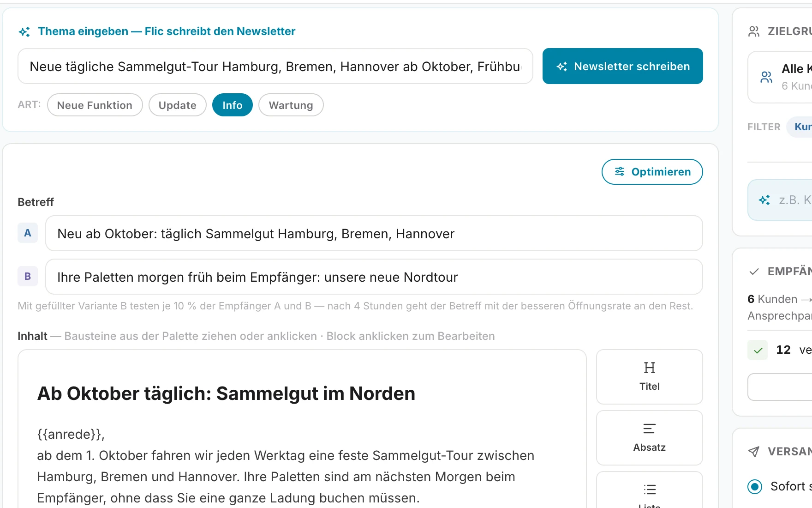
Task: Add a Titel block from palette
Action: pyautogui.click(x=649, y=376)
